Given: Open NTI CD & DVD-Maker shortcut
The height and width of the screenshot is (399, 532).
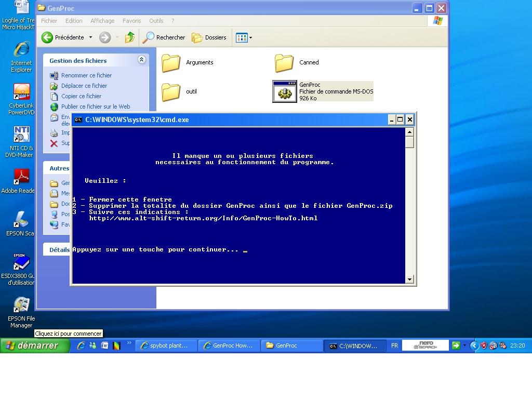Looking at the screenshot, I should click(x=21, y=134).
